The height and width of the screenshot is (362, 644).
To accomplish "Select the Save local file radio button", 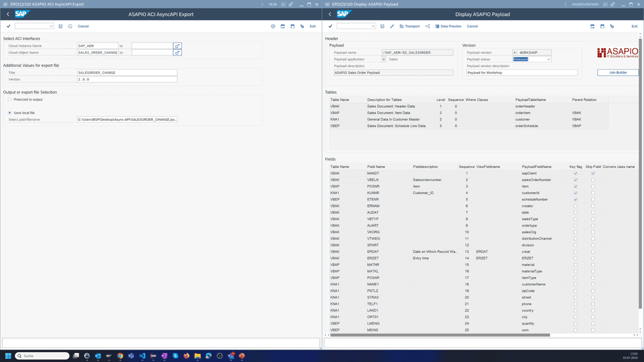I will click(10, 112).
